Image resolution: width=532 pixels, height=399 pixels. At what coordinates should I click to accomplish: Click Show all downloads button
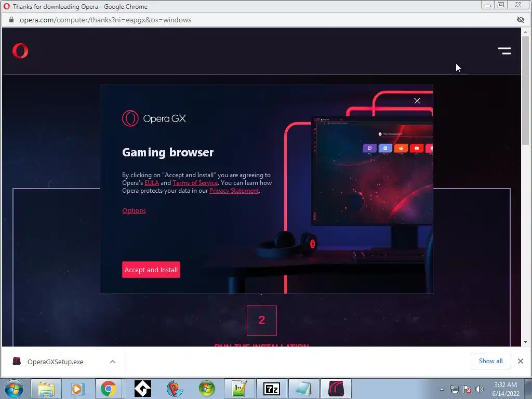point(490,361)
